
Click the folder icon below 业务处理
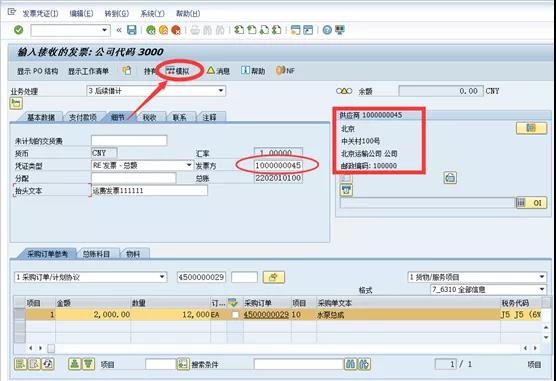point(16,104)
